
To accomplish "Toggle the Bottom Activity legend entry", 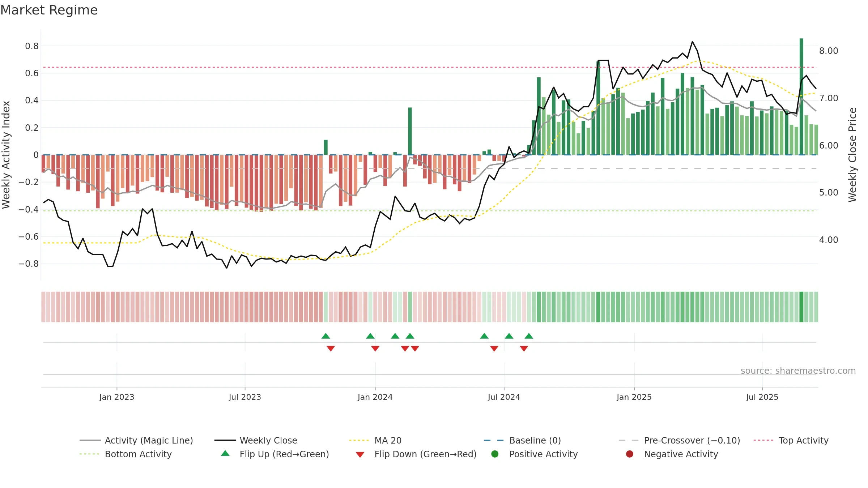I will [x=125, y=454].
